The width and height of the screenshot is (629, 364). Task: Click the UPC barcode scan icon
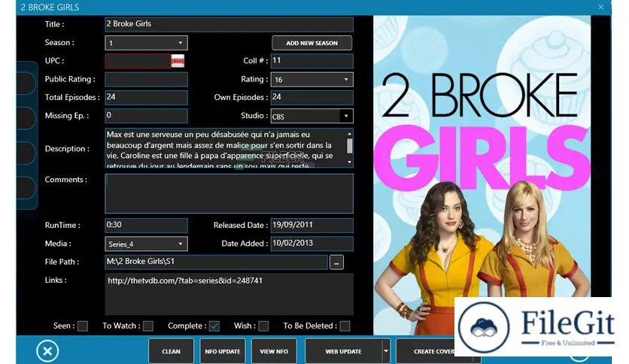point(178,61)
